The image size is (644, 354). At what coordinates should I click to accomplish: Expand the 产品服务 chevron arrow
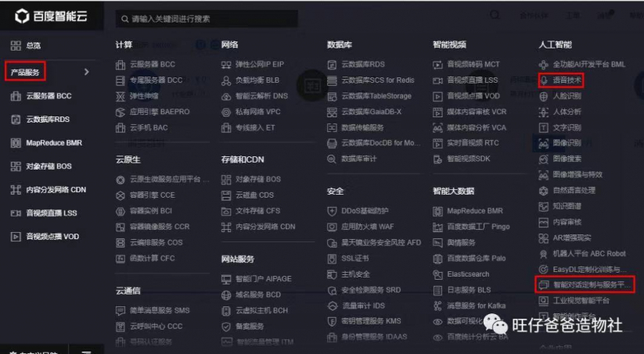tap(86, 72)
